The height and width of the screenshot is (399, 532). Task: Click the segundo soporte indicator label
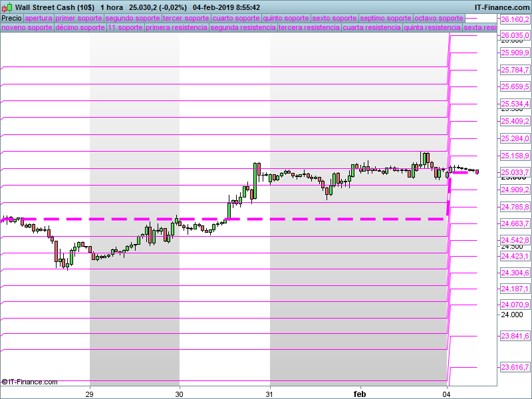(x=132, y=19)
